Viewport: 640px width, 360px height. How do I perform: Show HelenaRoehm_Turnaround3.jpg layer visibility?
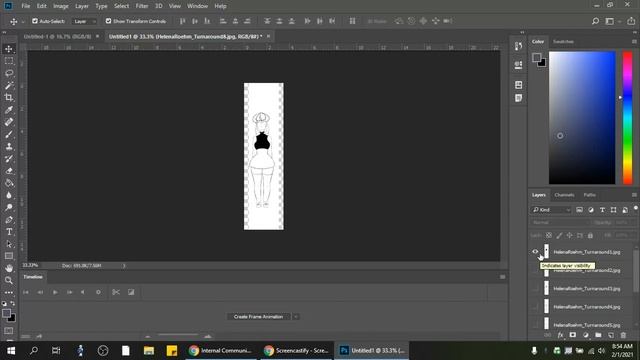tap(535, 289)
